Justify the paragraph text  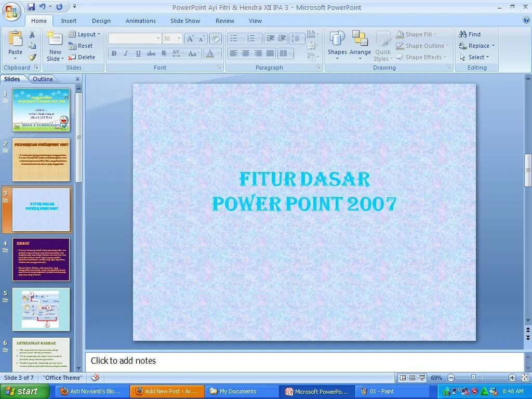[x=270, y=54]
